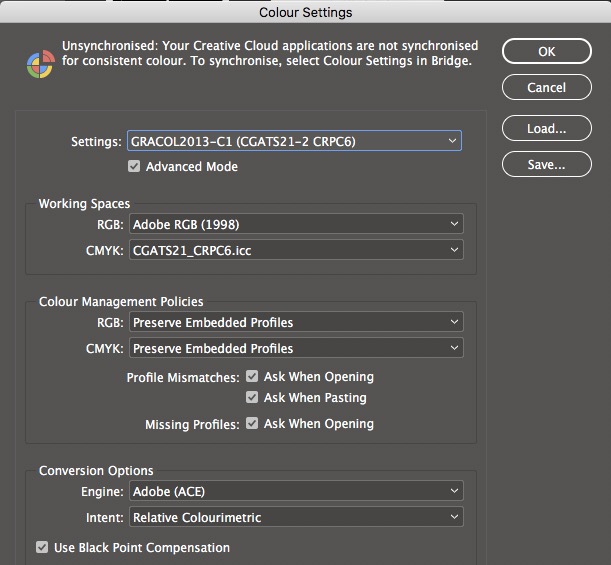This screenshot has height=565, width=611.
Task: Disable Use Black Point Compensation
Action: tap(42, 548)
